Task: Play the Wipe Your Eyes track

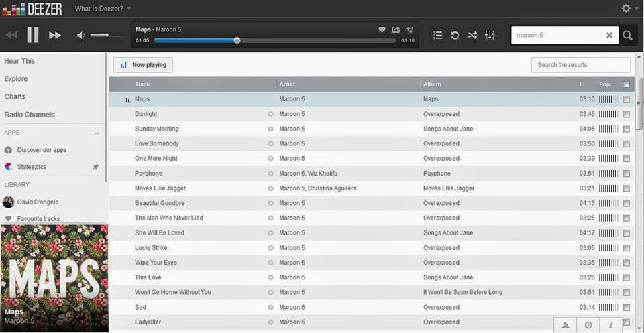Action: 156,263
